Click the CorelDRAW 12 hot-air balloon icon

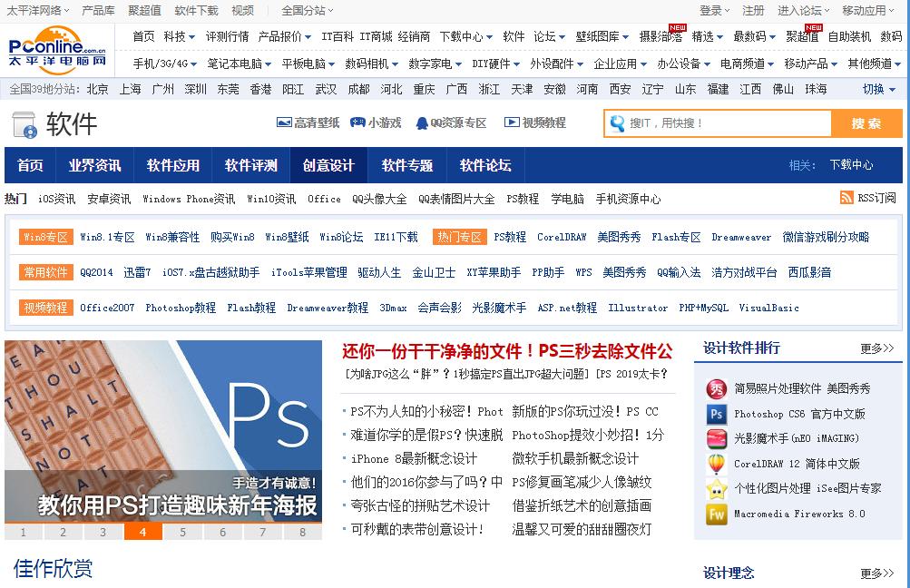717,463
